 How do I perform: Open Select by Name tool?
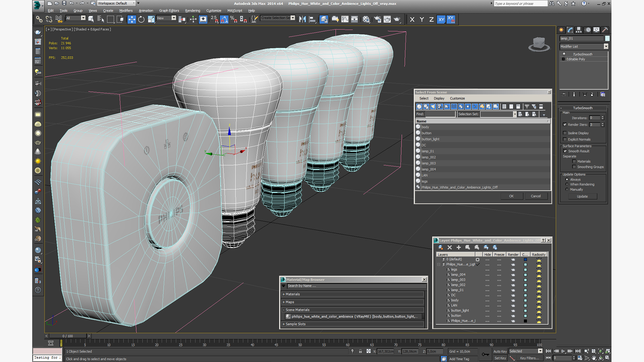[100, 19]
